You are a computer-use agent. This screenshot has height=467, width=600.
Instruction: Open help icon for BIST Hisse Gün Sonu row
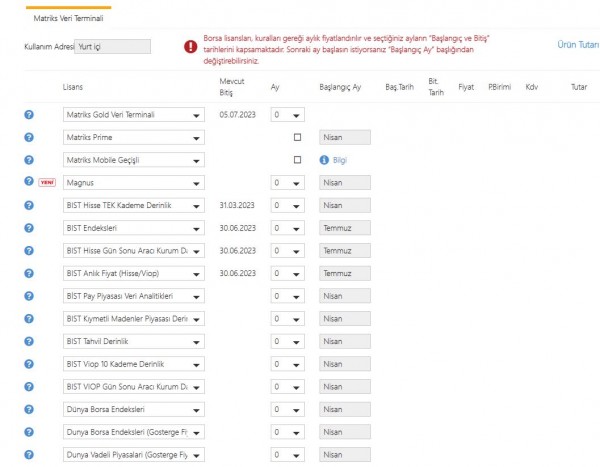click(29, 250)
